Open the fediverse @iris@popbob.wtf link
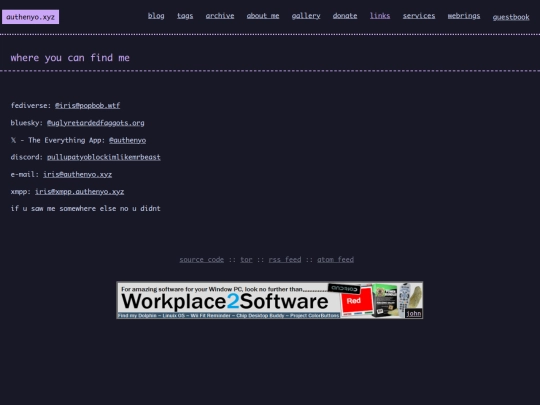This screenshot has height=405, width=540. pyautogui.click(x=87, y=105)
